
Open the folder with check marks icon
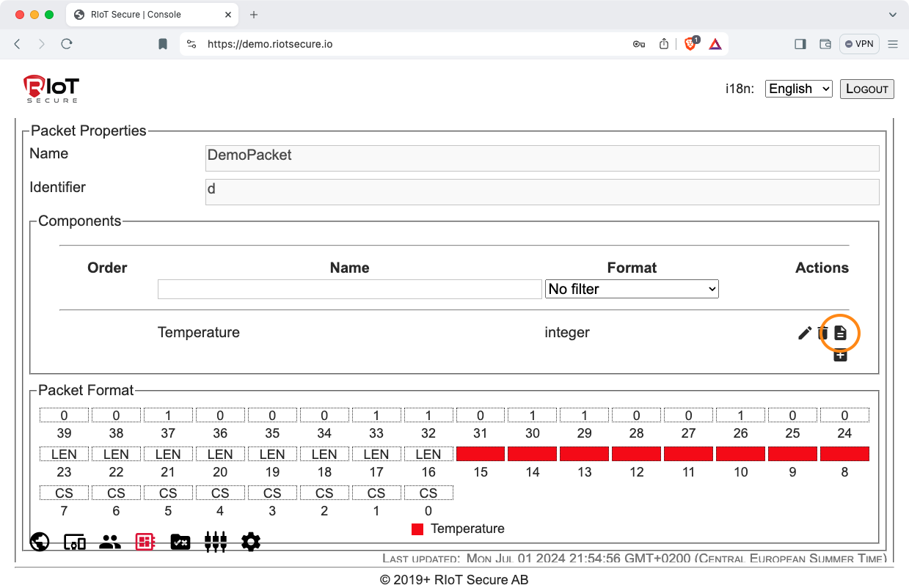click(180, 542)
